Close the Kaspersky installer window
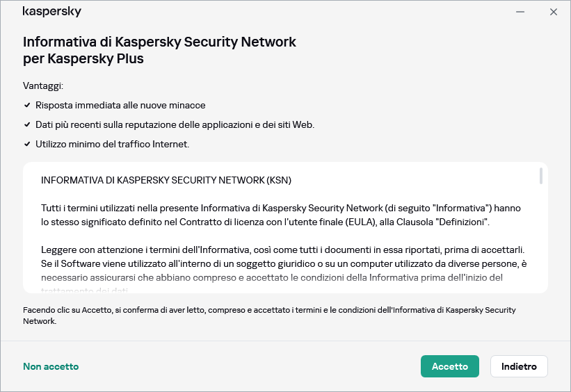 (554, 12)
